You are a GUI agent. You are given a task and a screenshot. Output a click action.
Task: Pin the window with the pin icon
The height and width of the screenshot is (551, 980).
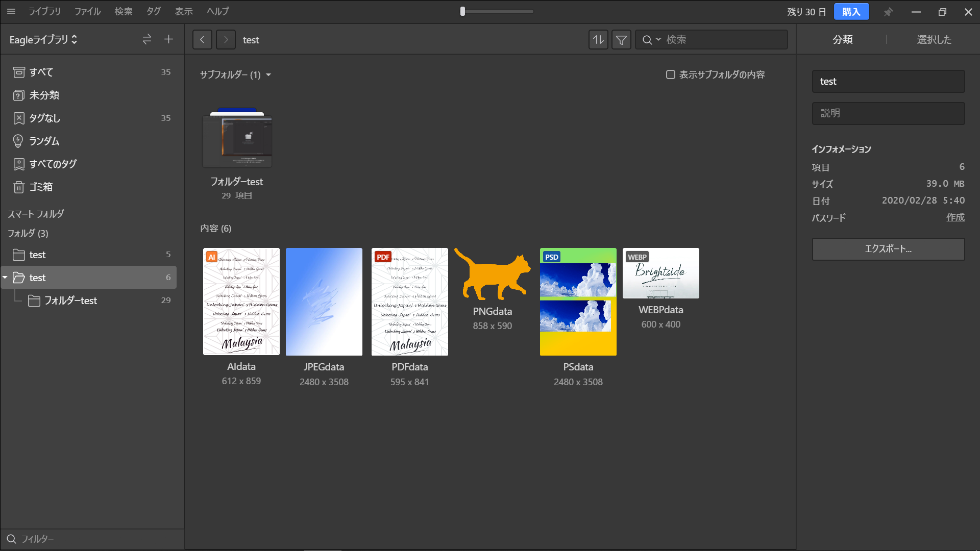(x=889, y=12)
